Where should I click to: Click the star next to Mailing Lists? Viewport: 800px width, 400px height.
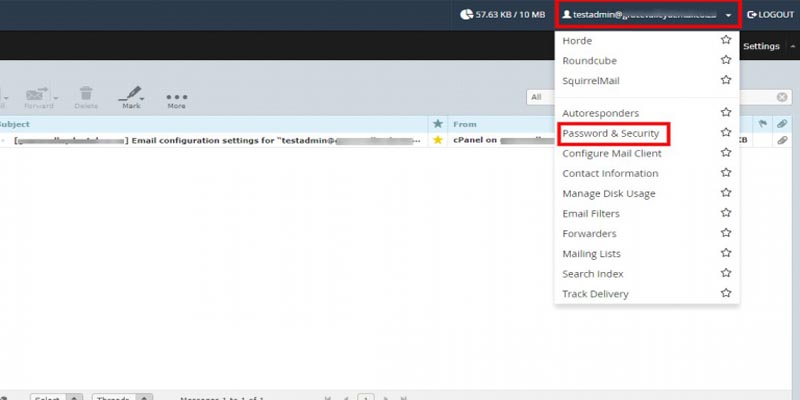click(726, 253)
